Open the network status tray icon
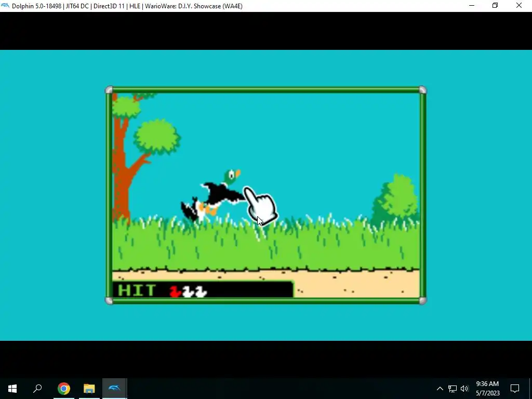The image size is (532, 399). click(x=453, y=389)
